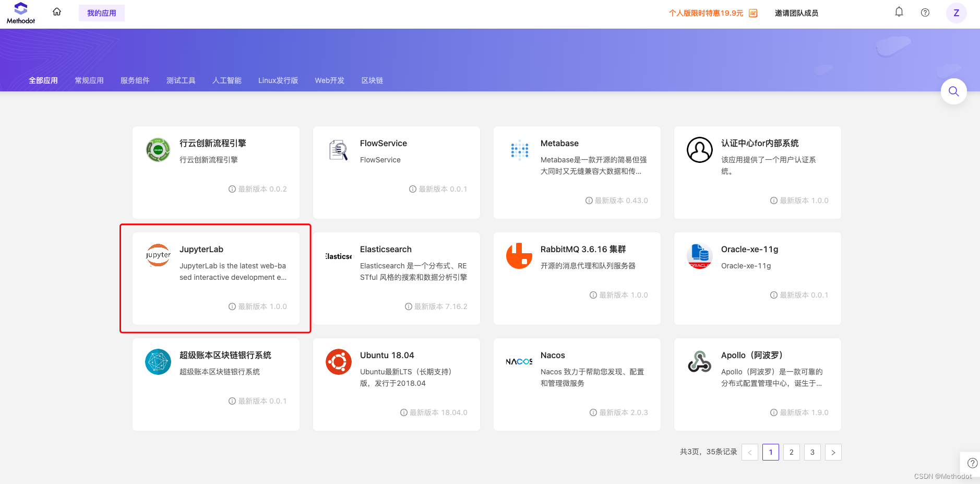Click the 行云创新流程引擎 app icon
This screenshot has width=980, height=484.
point(158,150)
